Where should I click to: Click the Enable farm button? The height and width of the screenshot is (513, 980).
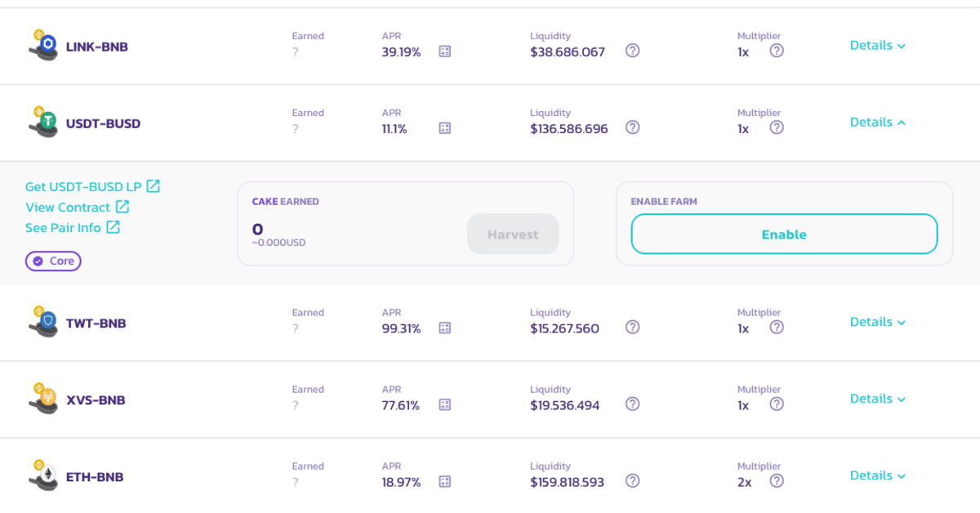pyautogui.click(x=784, y=234)
